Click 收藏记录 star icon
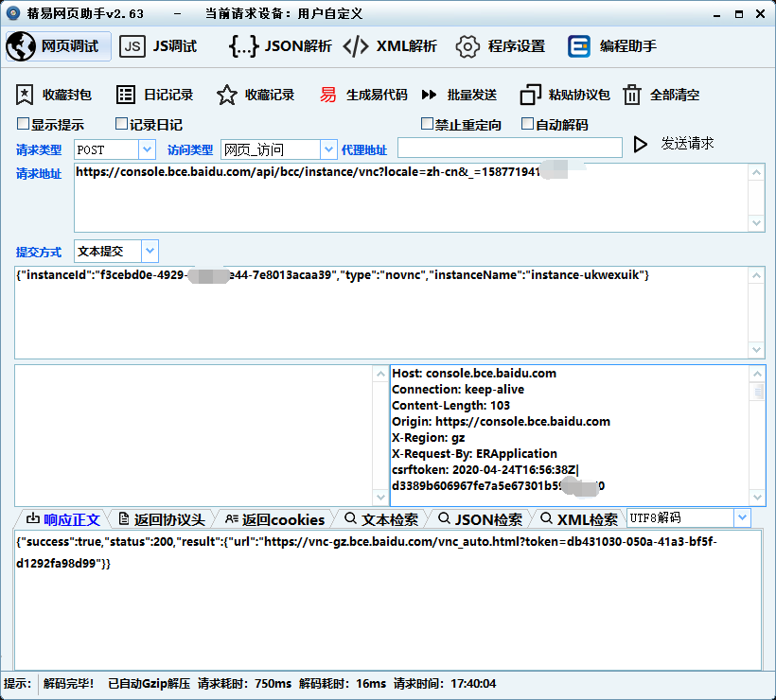 click(227, 95)
